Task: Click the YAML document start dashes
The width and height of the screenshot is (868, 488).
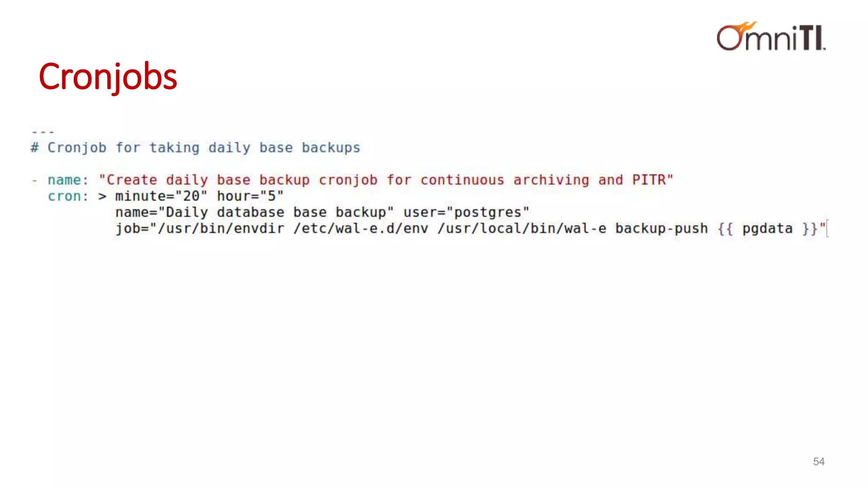Action: [43, 132]
